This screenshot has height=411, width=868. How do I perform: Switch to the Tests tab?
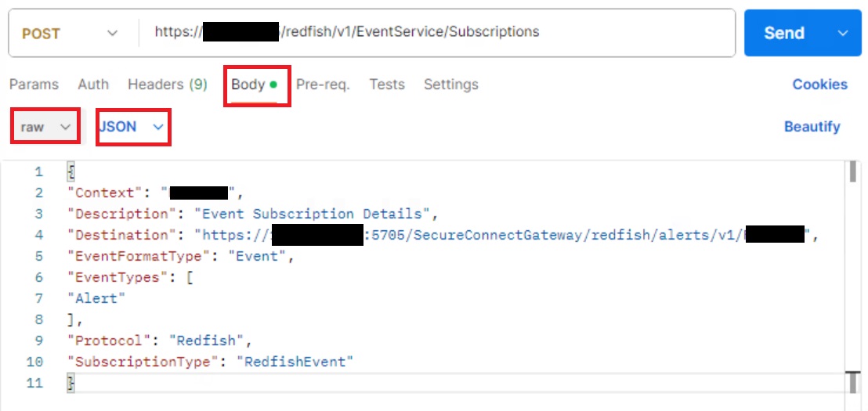pos(387,85)
